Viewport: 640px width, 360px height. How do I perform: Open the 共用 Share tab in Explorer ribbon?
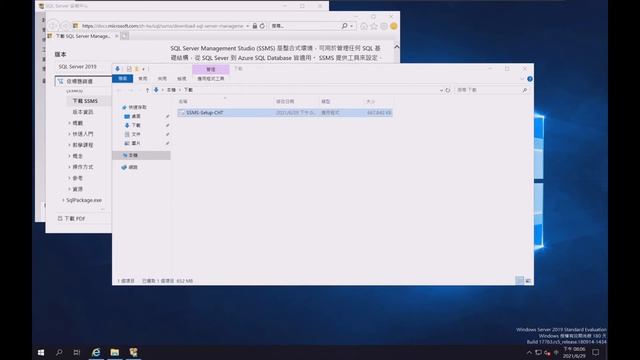click(x=162, y=78)
